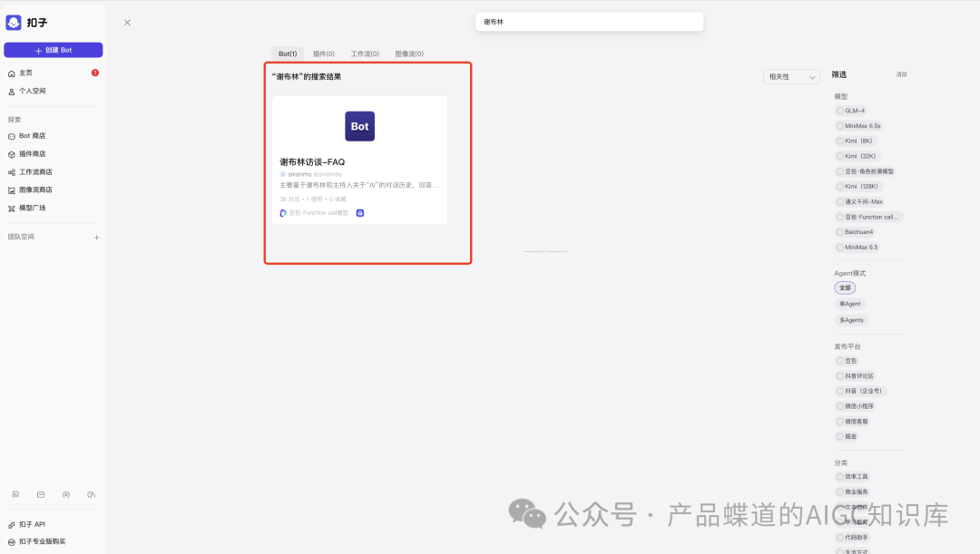
Task: Filter by 抖音评论区 platform
Action: coord(855,376)
